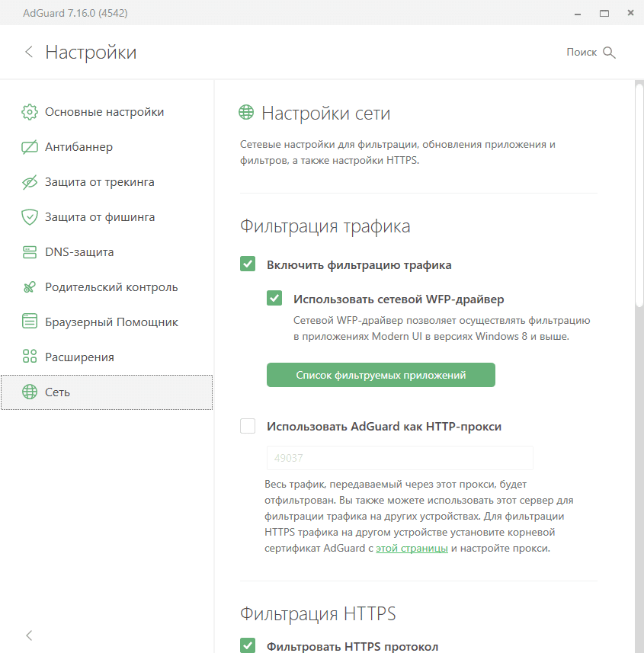The image size is (644, 653).
Task: Go to Защита от трекинга settings
Action: pos(107,182)
